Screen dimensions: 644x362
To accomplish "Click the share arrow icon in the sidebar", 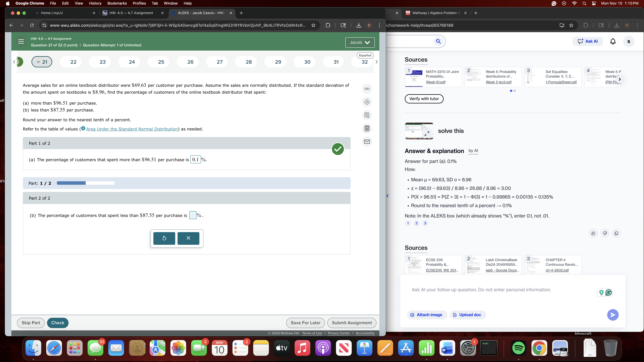I will [x=367, y=102].
